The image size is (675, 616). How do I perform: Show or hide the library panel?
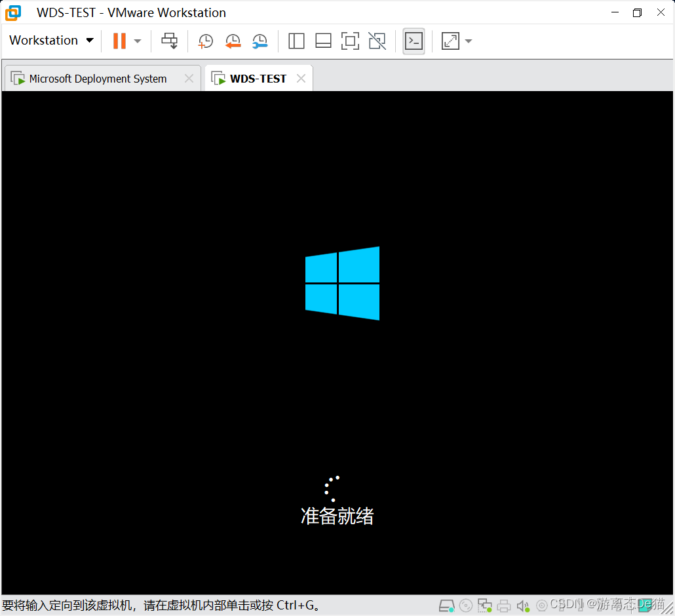pyautogui.click(x=296, y=41)
